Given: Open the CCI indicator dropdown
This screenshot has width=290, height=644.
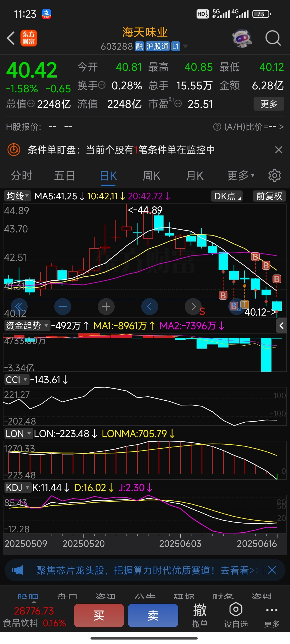Looking at the screenshot, I should (16, 380).
